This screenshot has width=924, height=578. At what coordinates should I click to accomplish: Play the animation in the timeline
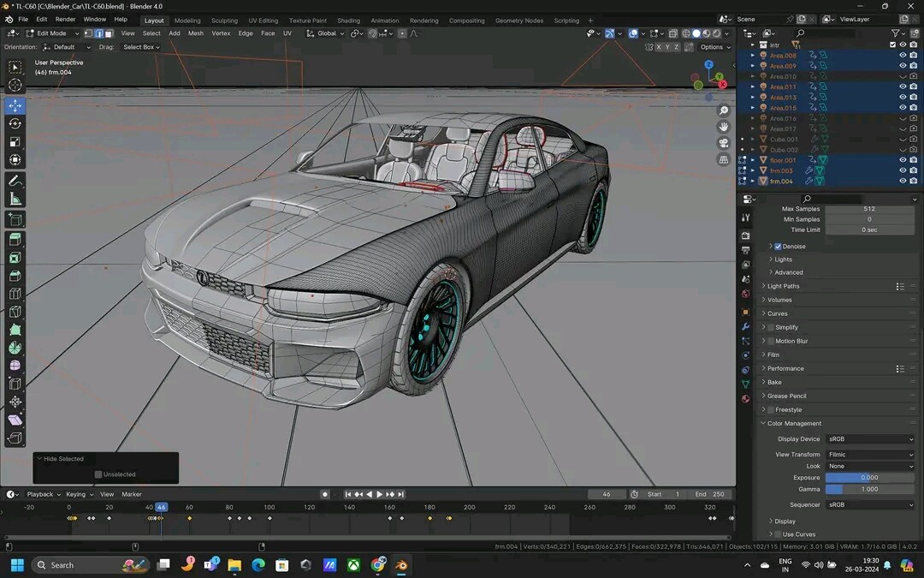(x=379, y=494)
